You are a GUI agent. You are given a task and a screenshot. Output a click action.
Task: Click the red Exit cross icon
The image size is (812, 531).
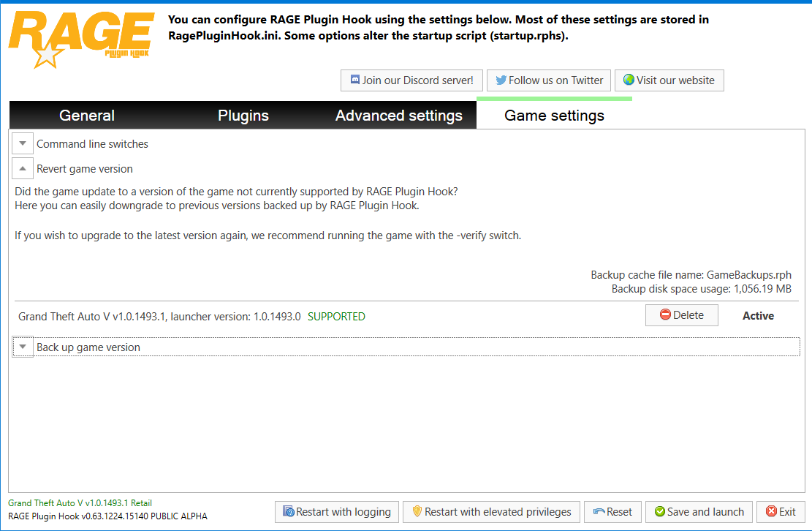[771, 511]
